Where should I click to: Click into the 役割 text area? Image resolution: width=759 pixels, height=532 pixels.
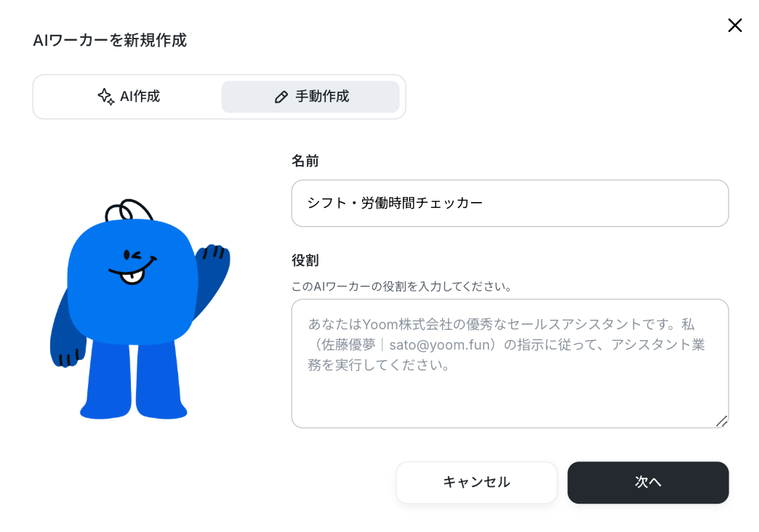pos(510,363)
